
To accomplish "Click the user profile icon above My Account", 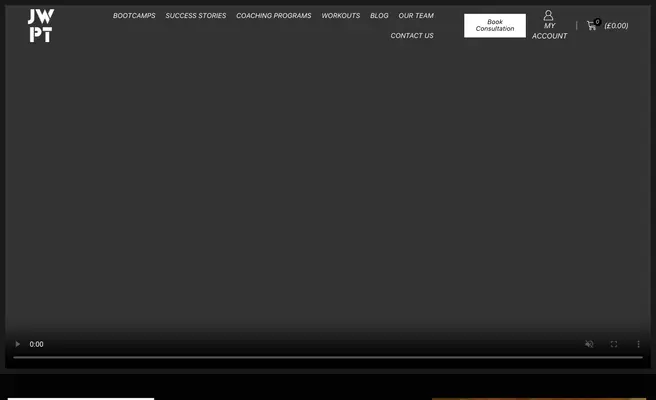I will point(548,15).
